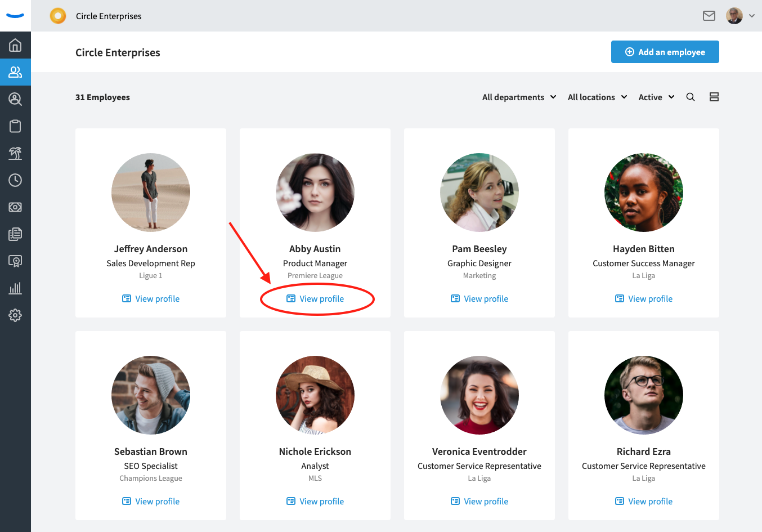762x532 pixels.
Task: Click the Add an employee button
Action: pos(665,52)
